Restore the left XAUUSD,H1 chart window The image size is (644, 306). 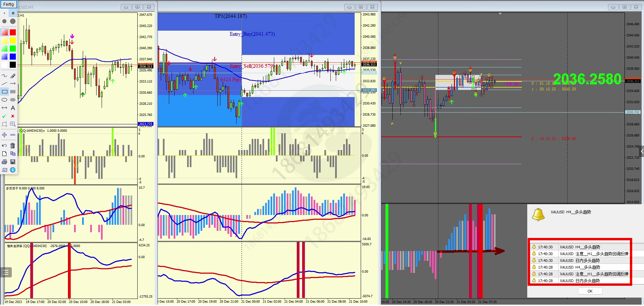(x=137, y=7)
